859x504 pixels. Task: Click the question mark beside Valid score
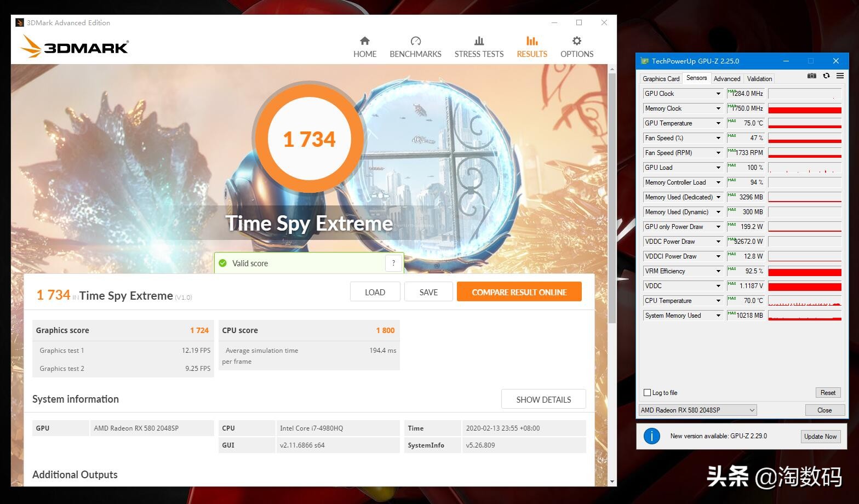pyautogui.click(x=393, y=263)
